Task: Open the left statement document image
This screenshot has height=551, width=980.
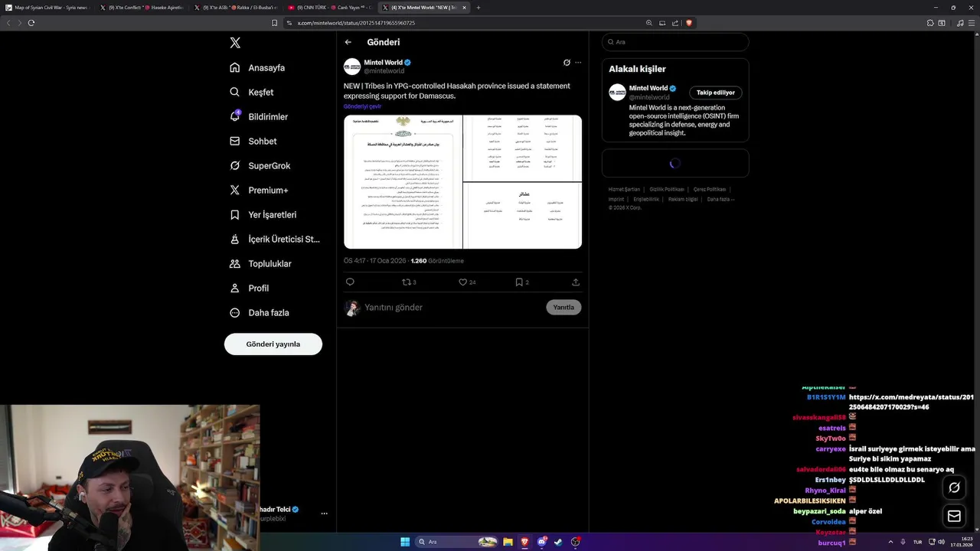Action: (x=403, y=182)
